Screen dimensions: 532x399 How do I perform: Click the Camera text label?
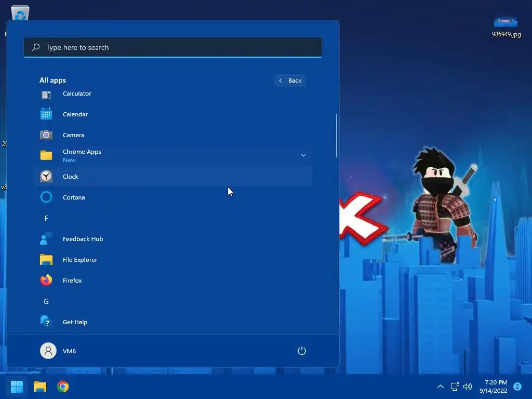point(73,135)
